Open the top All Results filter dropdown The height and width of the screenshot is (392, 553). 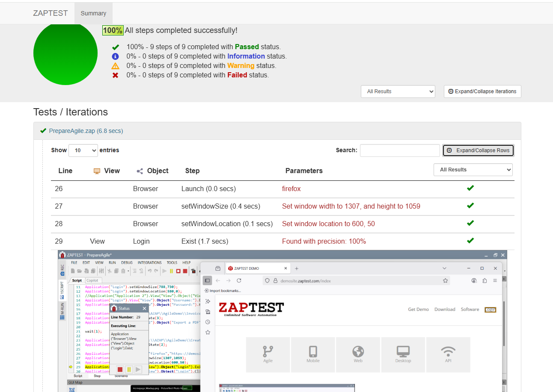pos(398,91)
